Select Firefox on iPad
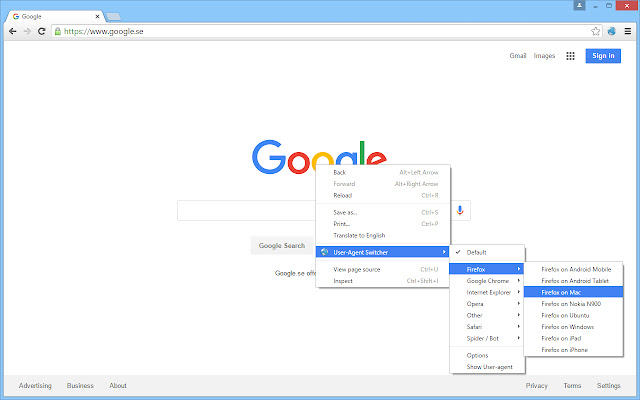 pyautogui.click(x=573, y=338)
